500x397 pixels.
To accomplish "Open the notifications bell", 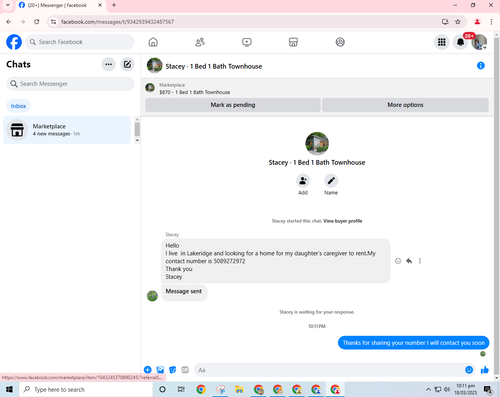I will (460, 42).
